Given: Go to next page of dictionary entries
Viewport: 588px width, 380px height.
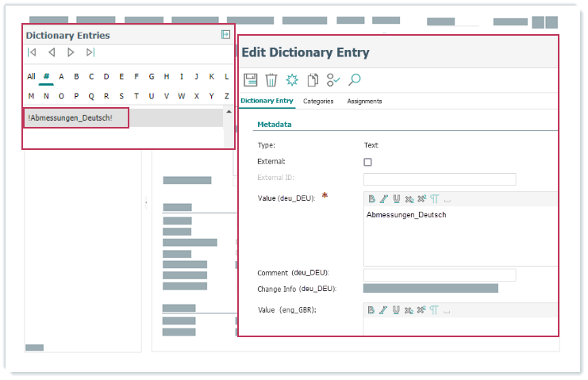Looking at the screenshot, I should click(71, 52).
